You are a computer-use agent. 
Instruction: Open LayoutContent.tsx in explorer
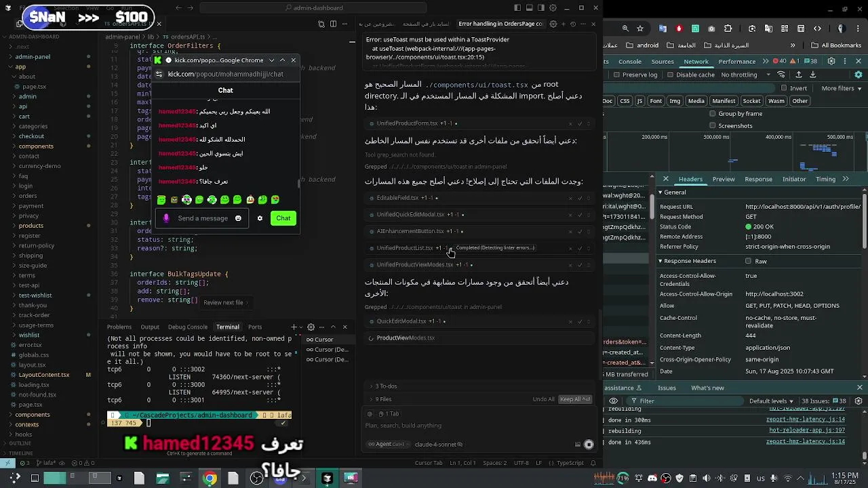[44, 375]
